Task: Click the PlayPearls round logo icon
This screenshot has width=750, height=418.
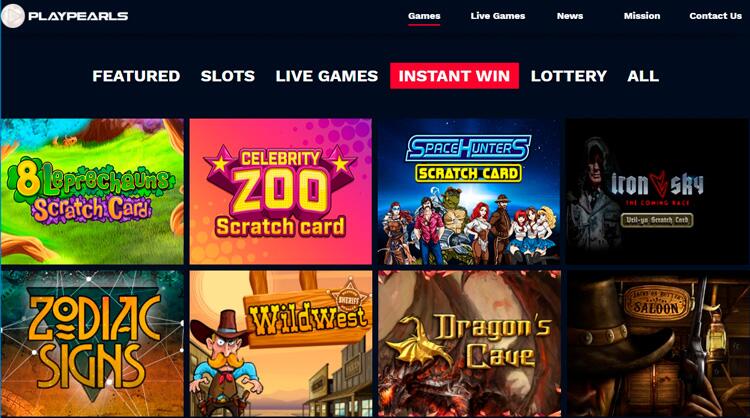Action: (12, 16)
